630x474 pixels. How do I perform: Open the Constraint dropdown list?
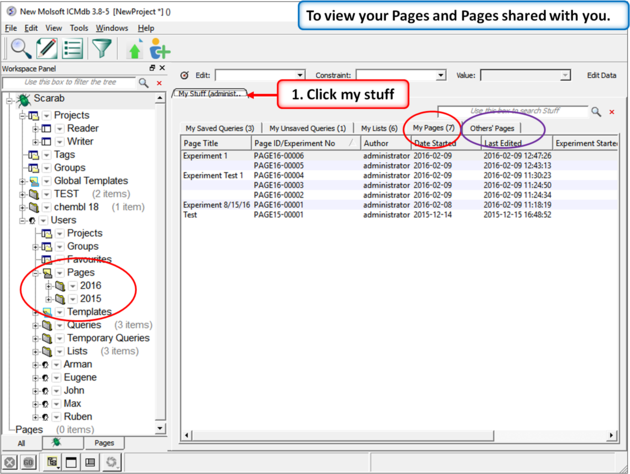tap(400, 75)
